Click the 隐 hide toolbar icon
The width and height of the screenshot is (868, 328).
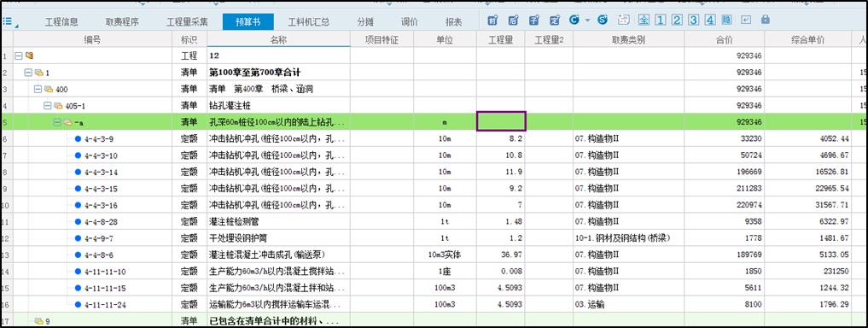pos(727,20)
